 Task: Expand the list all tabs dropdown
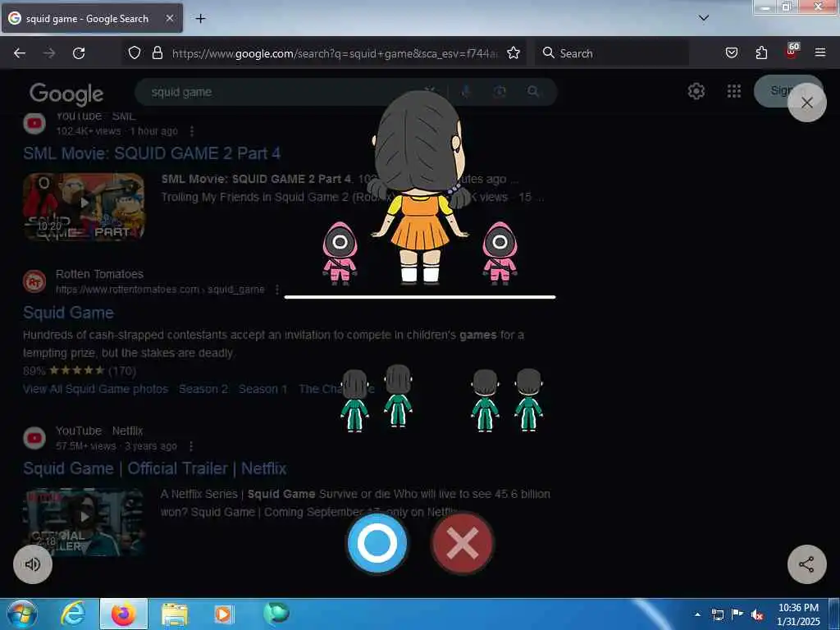(x=704, y=18)
